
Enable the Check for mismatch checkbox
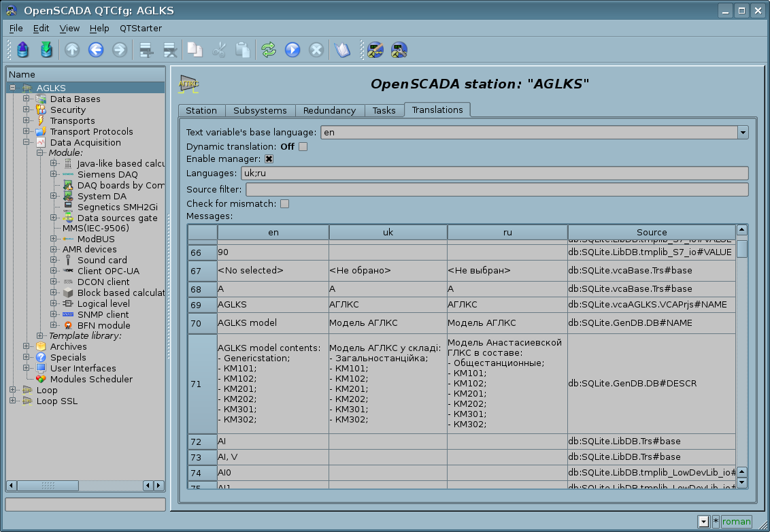(x=284, y=203)
